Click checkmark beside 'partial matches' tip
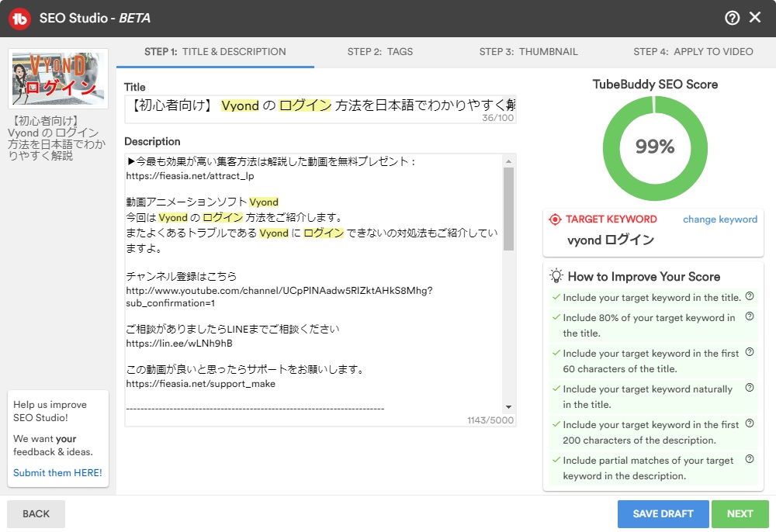Viewport: 776px width, 532px height. click(x=556, y=460)
